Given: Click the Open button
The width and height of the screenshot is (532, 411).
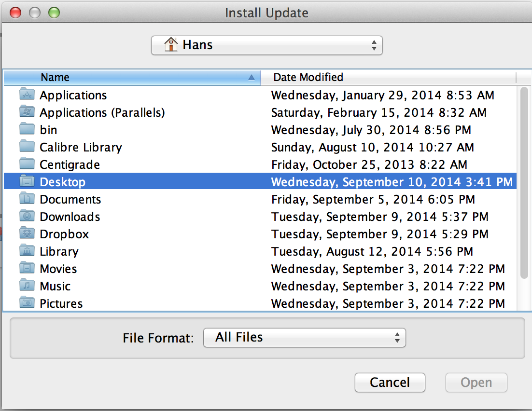Looking at the screenshot, I should [476, 383].
